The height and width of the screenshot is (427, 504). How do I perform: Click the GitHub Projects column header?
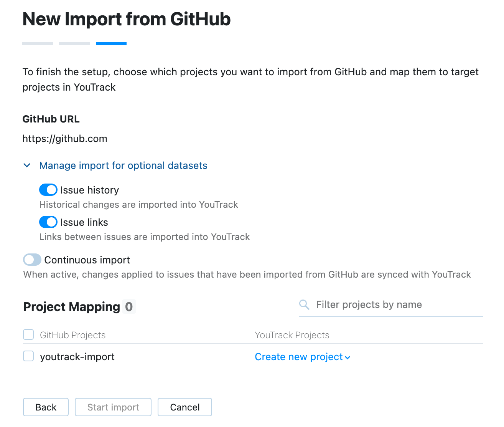(x=72, y=335)
